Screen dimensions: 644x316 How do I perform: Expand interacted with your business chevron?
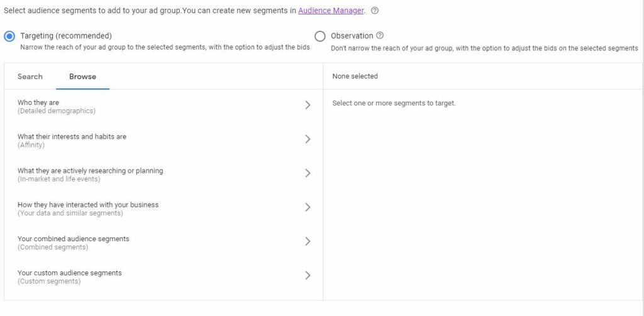pos(308,207)
